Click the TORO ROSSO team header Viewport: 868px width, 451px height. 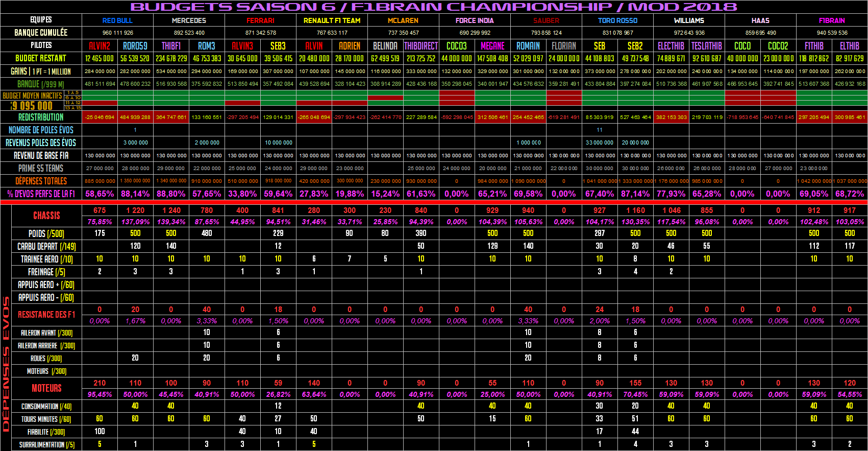(x=617, y=20)
